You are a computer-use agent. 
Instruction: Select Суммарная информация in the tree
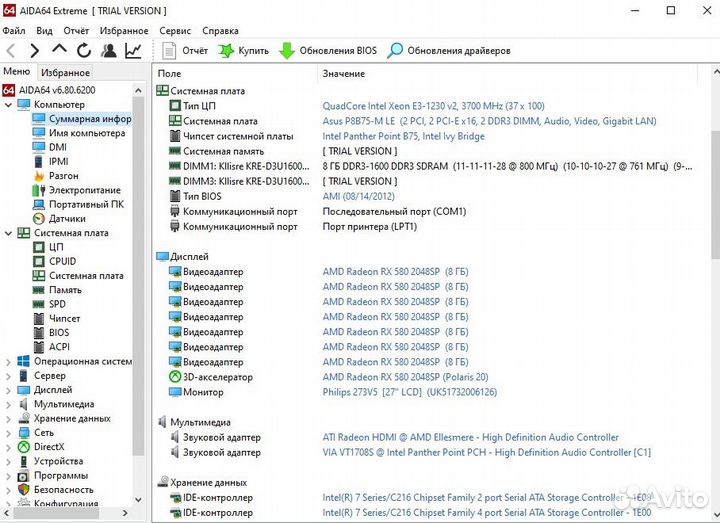(82, 119)
